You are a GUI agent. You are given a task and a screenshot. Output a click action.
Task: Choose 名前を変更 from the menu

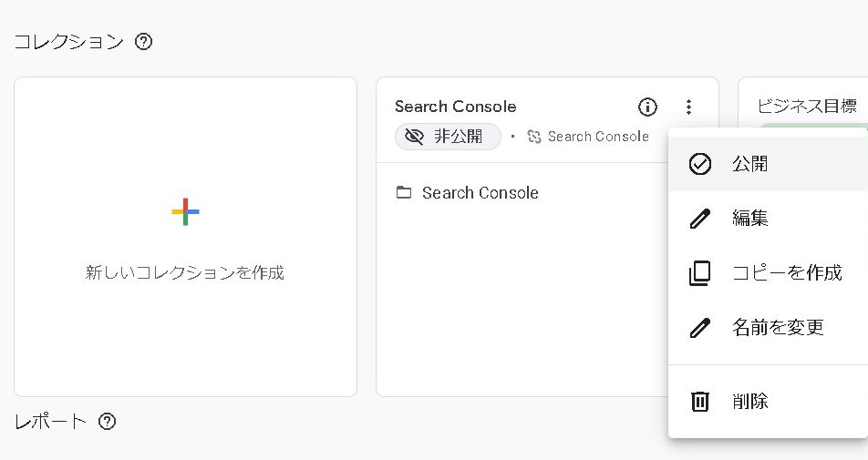click(x=778, y=327)
